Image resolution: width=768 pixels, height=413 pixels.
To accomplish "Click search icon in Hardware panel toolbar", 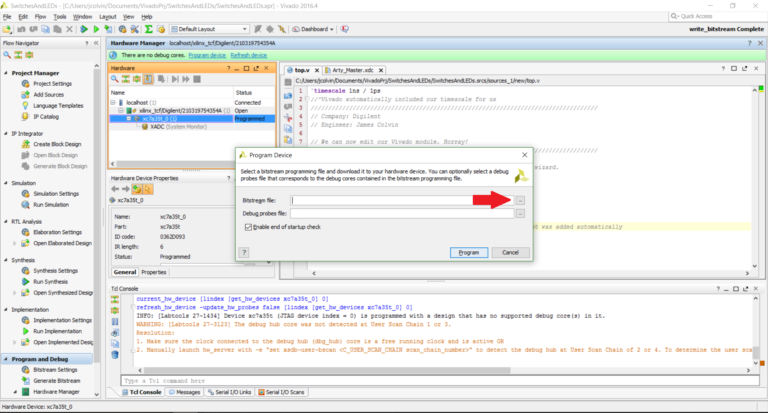I will pos(115,80).
